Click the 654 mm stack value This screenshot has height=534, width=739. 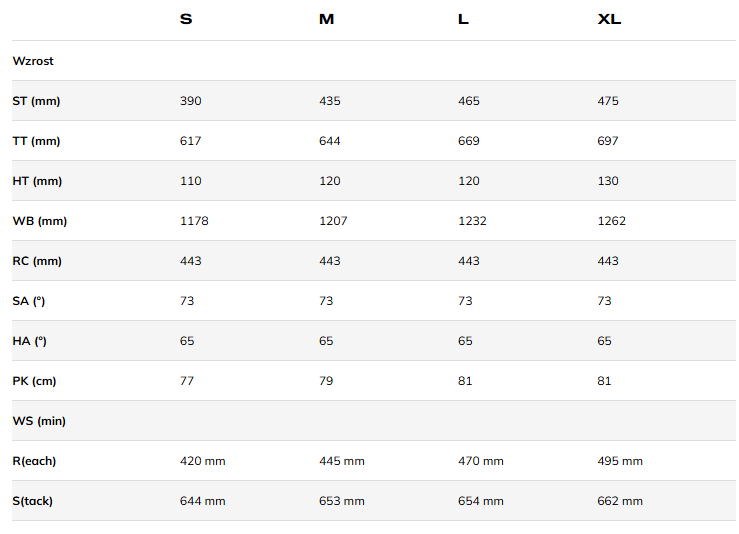481,501
